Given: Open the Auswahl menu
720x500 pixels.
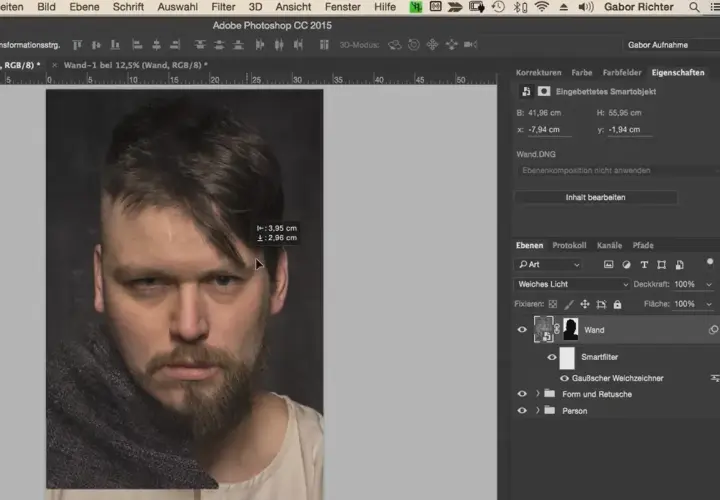Looking at the screenshot, I should 177,7.
